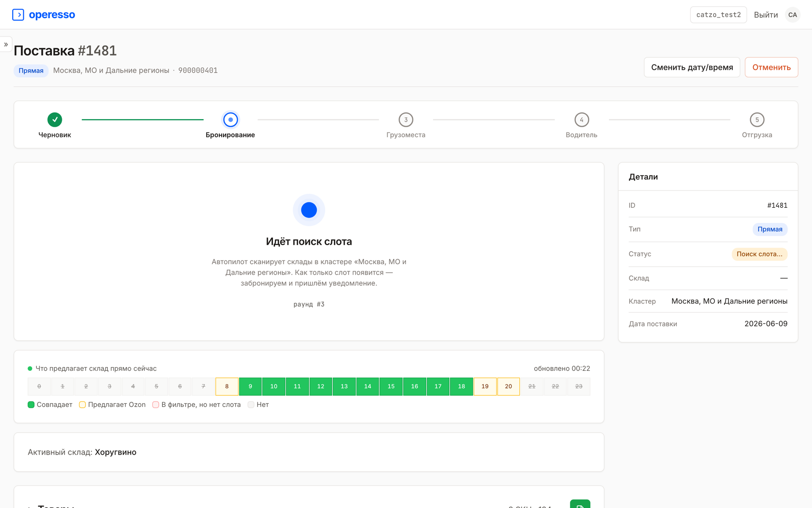Click the Прямая tag under the title
Screen dimensions: 812x508
(31, 70)
